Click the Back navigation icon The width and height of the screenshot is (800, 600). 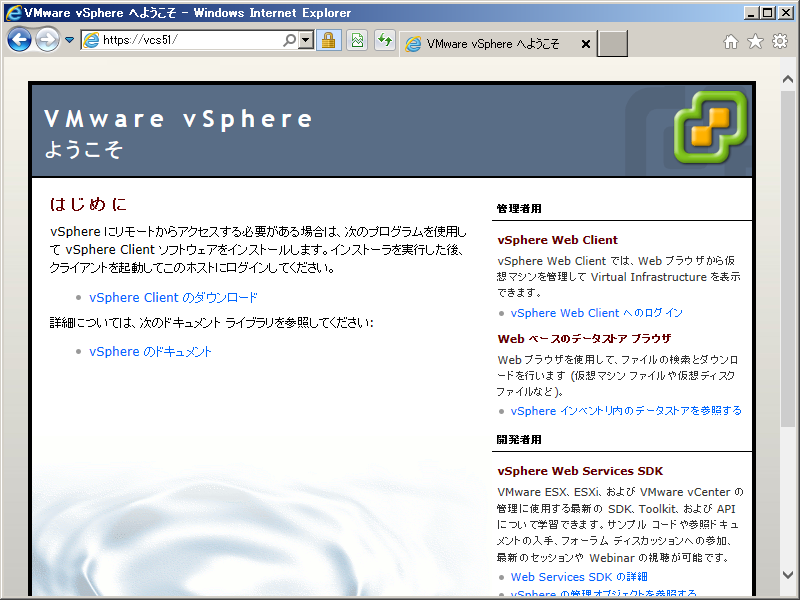(x=20, y=40)
